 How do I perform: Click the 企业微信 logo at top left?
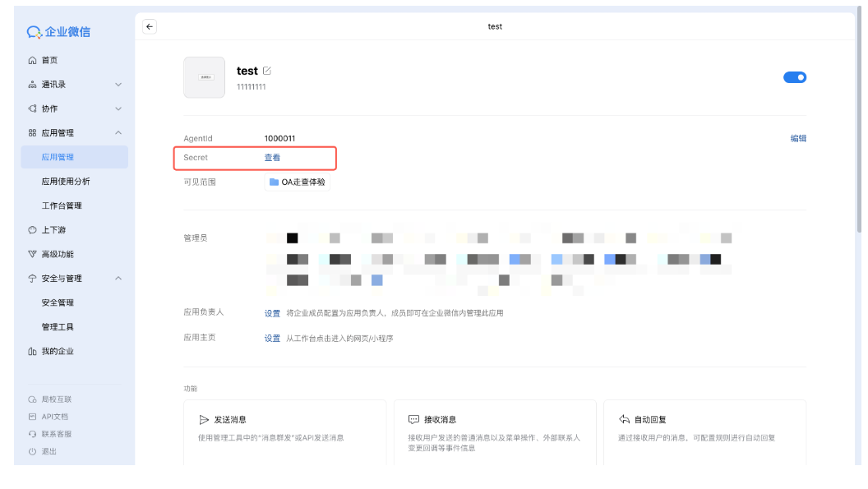pyautogui.click(x=58, y=31)
